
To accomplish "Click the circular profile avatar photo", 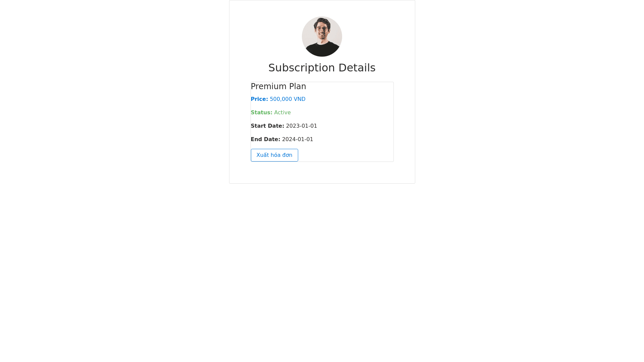I will pos(322,37).
